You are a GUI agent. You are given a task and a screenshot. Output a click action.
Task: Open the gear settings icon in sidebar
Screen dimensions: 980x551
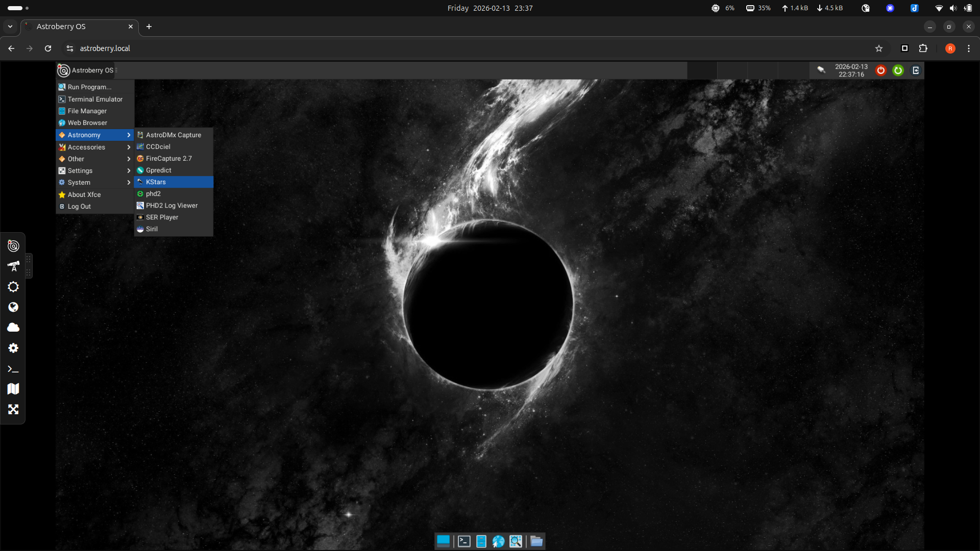click(13, 348)
